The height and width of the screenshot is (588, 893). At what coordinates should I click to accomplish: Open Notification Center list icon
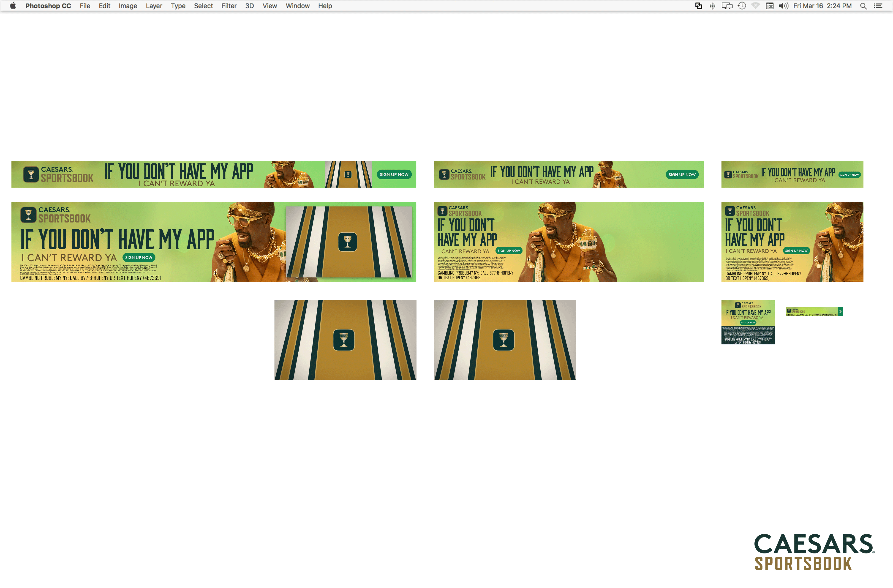(x=878, y=6)
